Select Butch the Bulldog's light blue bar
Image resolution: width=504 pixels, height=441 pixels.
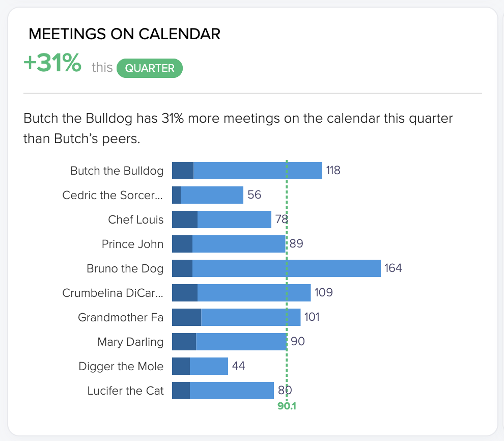[x=258, y=171]
